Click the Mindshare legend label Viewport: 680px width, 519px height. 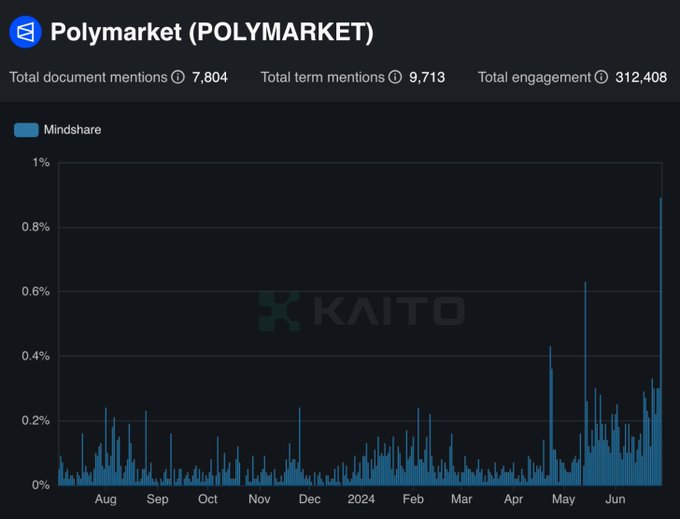tap(72, 130)
